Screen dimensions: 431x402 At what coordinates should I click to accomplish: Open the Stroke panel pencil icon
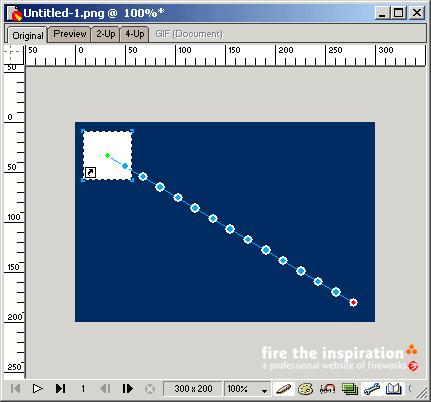(x=284, y=389)
